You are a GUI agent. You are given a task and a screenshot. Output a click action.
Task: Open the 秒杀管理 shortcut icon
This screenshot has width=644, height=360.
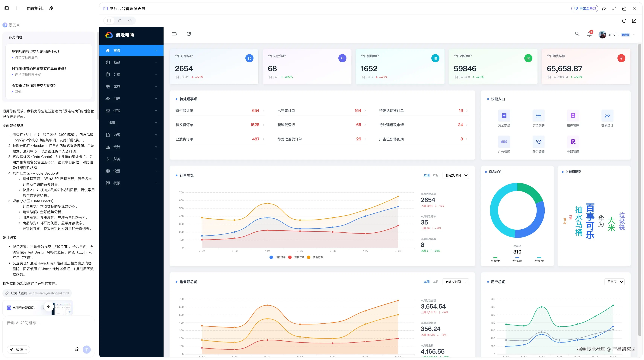pos(538,142)
